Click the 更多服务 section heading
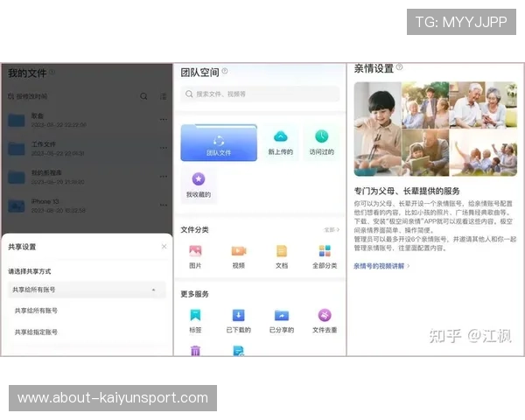The width and height of the screenshot is (525, 420). pyautogui.click(x=194, y=294)
